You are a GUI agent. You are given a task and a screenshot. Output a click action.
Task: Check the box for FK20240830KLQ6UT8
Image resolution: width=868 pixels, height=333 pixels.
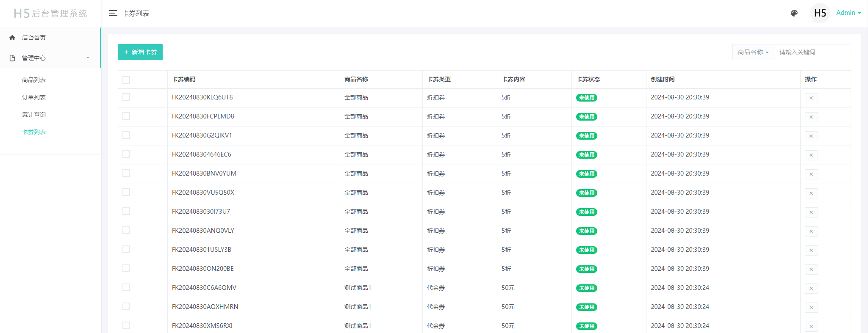point(126,97)
